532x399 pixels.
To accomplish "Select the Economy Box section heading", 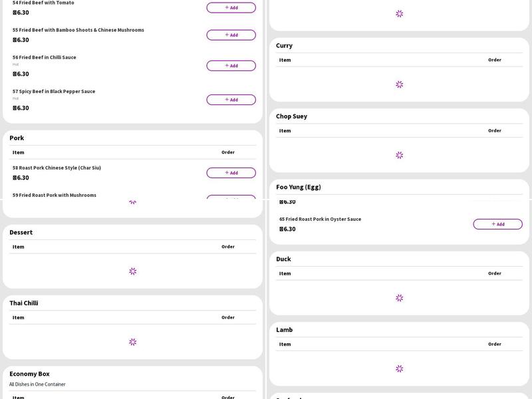I will (x=29, y=374).
